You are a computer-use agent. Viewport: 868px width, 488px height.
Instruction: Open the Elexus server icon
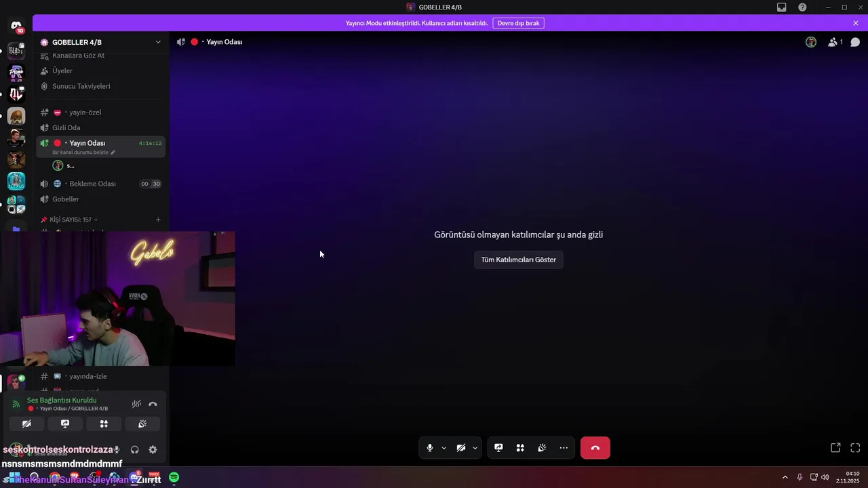[x=16, y=182]
